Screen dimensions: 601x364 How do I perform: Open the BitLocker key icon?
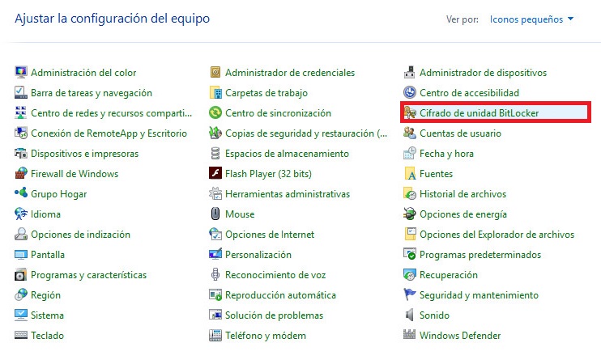410,112
